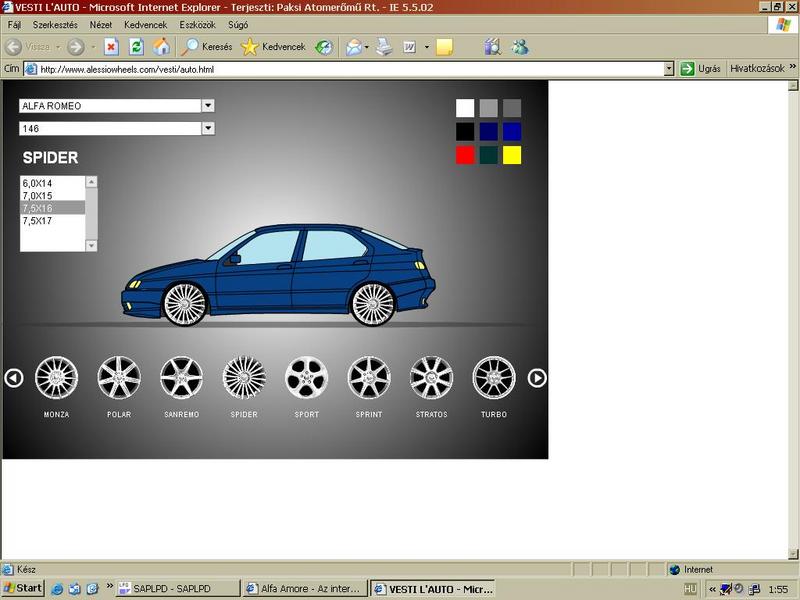Open Internet Explorer quick launch icon
Image resolution: width=800 pixels, height=600 pixels.
point(57,589)
